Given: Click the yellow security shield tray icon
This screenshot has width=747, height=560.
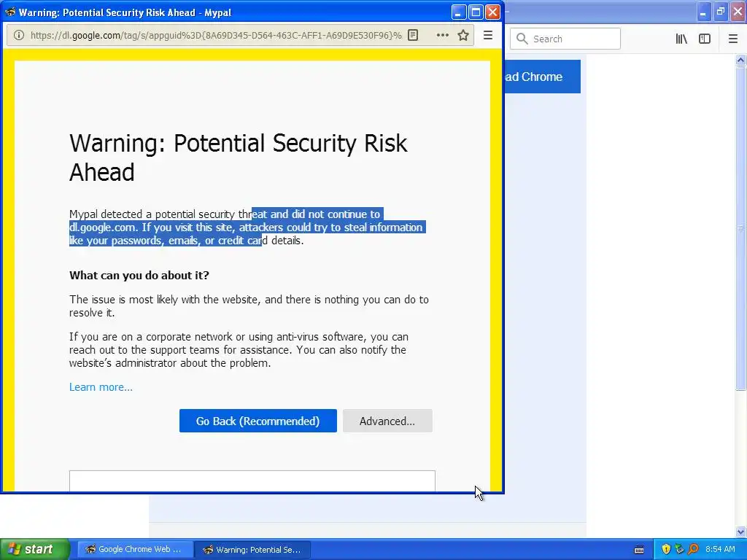Looking at the screenshot, I should (666, 549).
